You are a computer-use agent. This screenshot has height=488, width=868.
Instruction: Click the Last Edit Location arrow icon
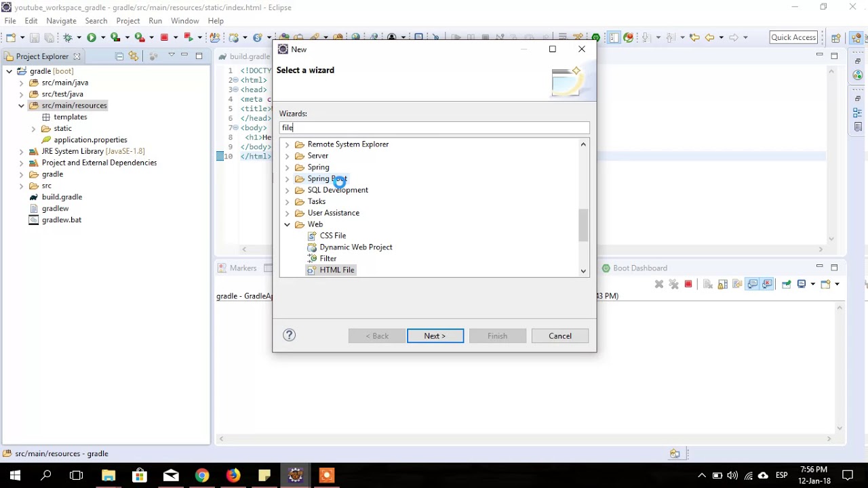click(x=694, y=37)
